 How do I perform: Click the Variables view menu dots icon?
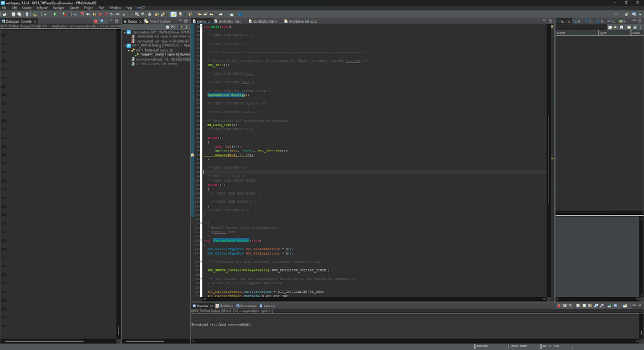pos(641,27)
